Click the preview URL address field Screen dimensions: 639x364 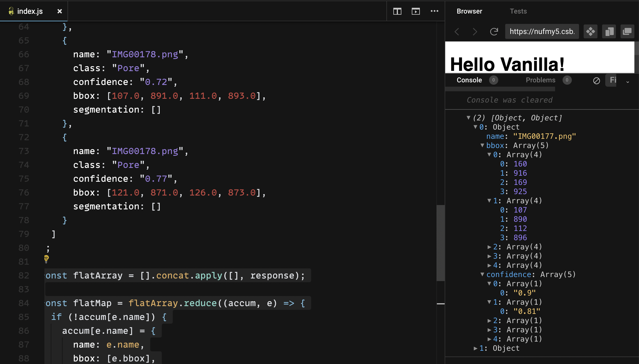(542, 31)
